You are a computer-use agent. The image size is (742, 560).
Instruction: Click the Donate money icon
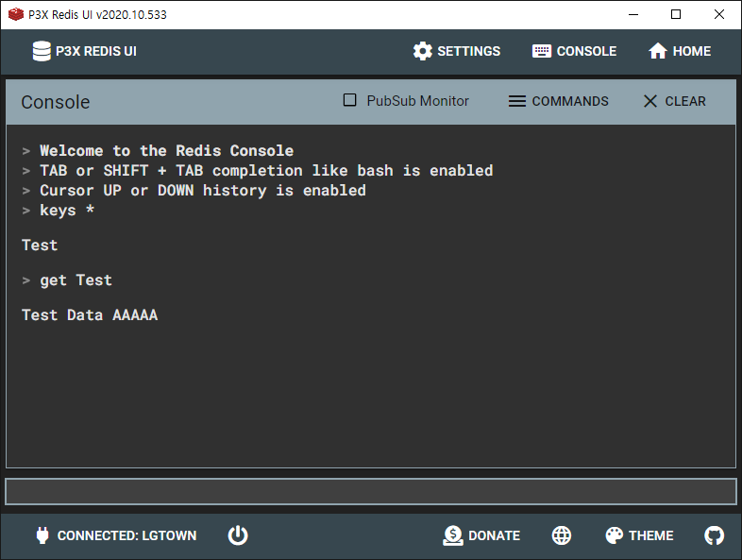[x=453, y=535]
